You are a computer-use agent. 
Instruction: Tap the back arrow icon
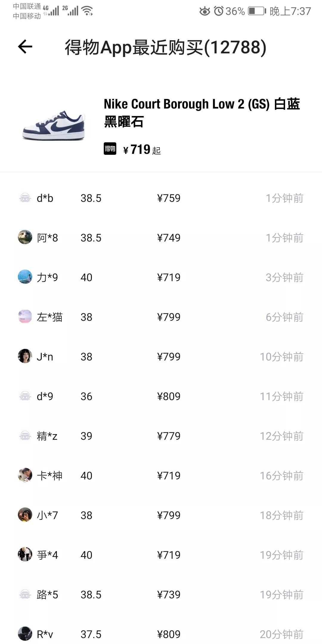pyautogui.click(x=25, y=47)
